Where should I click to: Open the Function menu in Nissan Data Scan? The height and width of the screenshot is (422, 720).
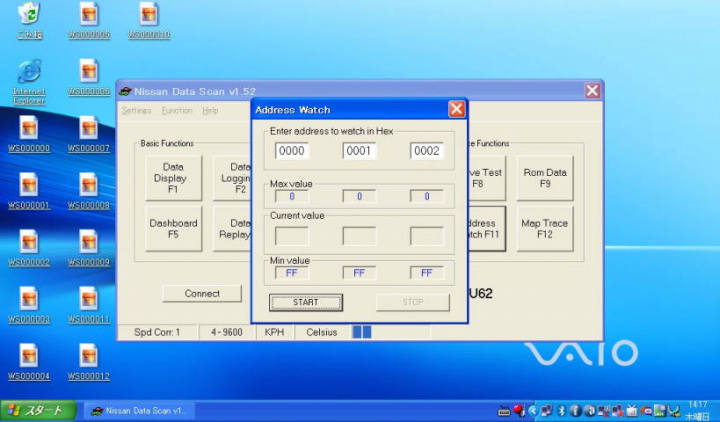(177, 110)
